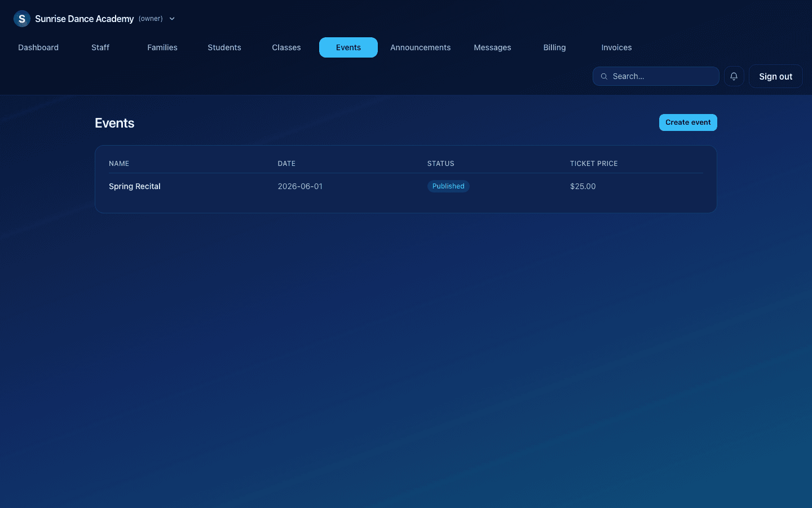812x508 pixels.
Task: Click the Sign out button
Action: coord(775,76)
